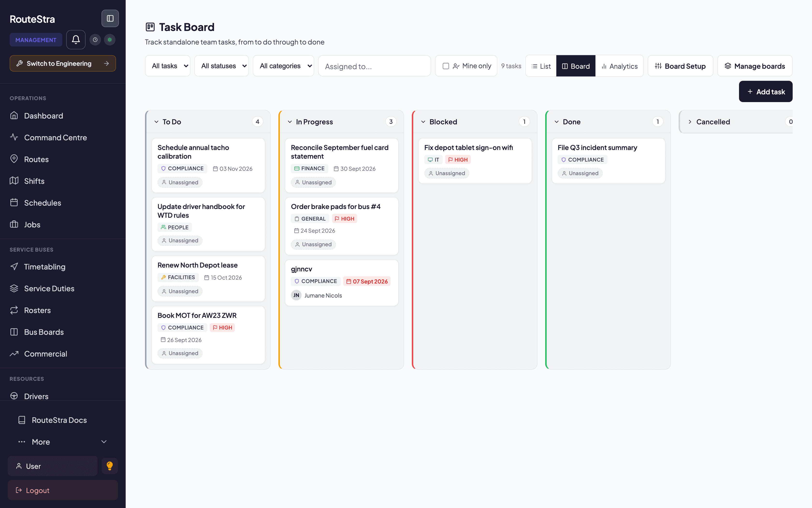Open Rosters in sidebar

(63, 310)
